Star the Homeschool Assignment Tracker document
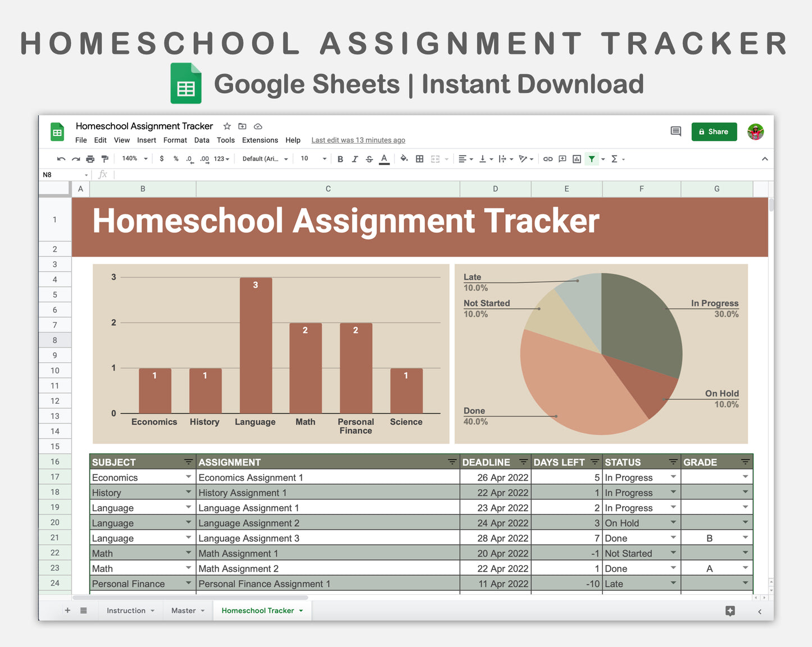This screenshot has height=647, width=812. coord(227,126)
